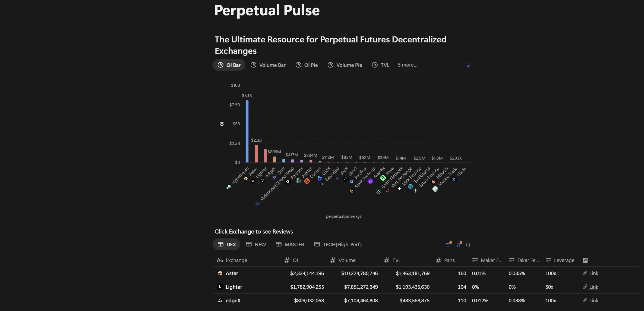644x311 pixels.
Task: Switch to OI Pie chart view
Action: pos(307,65)
